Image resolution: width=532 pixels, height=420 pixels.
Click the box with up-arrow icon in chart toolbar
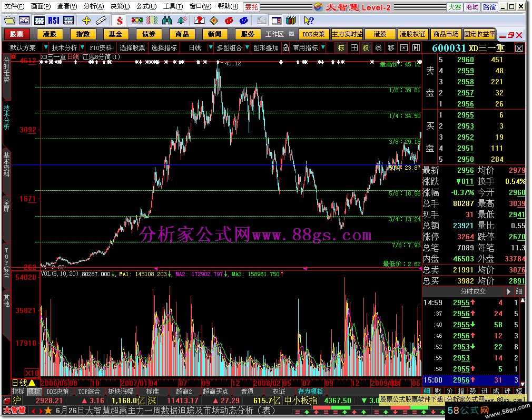coord(404,48)
